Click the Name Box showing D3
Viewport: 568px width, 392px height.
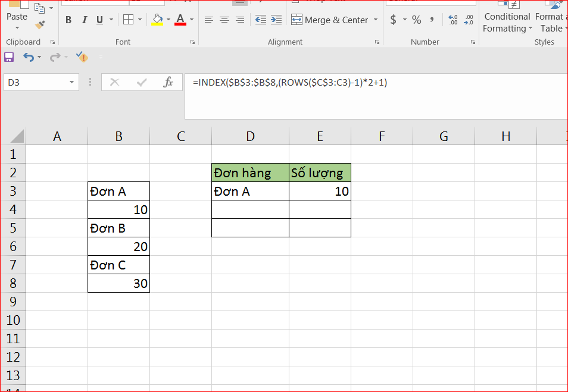tap(36, 83)
